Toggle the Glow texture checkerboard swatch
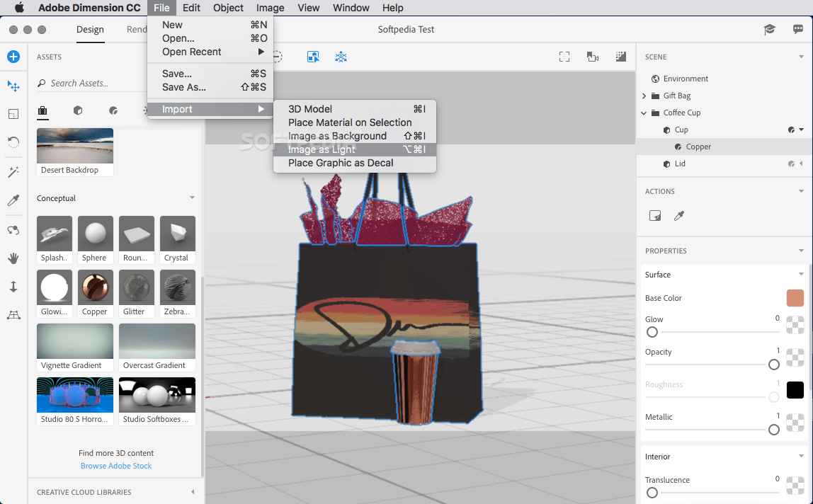Viewport: 813px width, 504px height. point(795,325)
